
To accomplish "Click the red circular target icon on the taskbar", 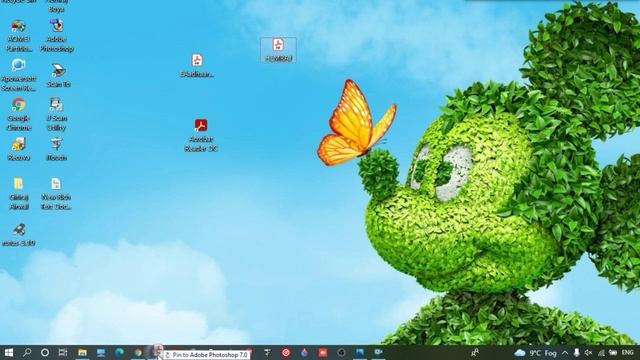I will tap(286, 352).
